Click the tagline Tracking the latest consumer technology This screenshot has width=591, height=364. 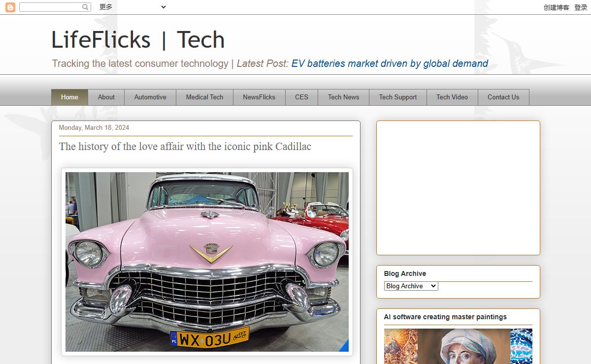(x=140, y=63)
